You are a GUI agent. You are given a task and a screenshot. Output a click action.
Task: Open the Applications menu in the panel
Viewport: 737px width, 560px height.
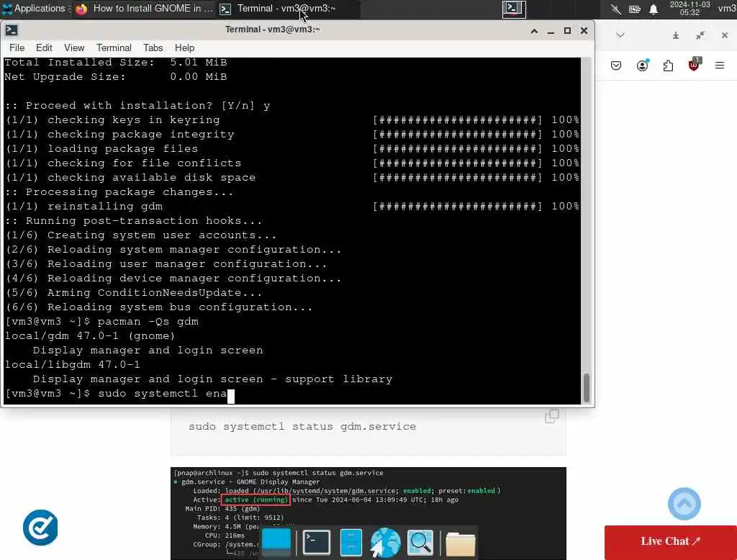click(x=36, y=9)
